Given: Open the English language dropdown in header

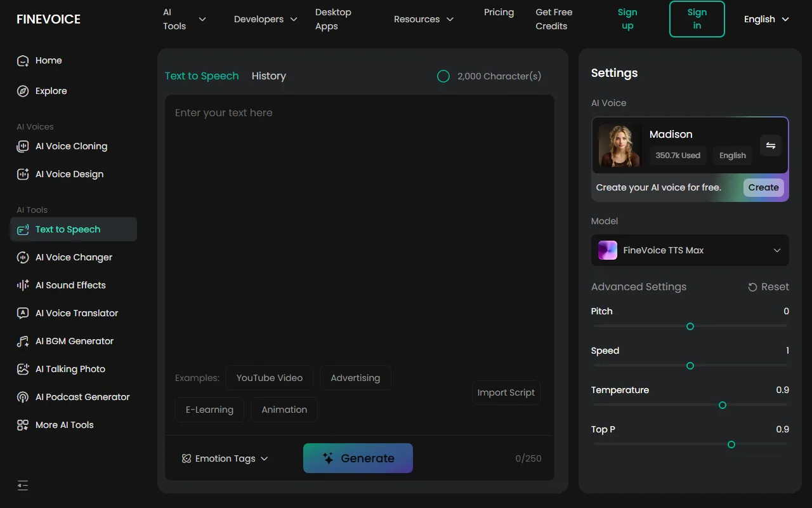Looking at the screenshot, I should point(766,19).
